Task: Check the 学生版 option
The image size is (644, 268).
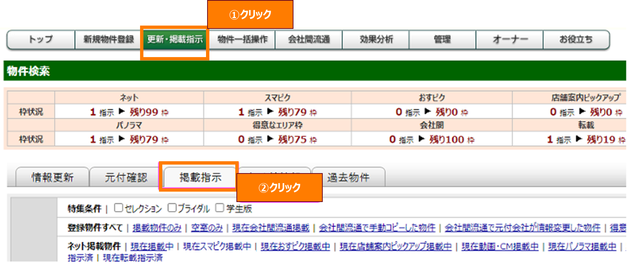Action: coord(220,208)
